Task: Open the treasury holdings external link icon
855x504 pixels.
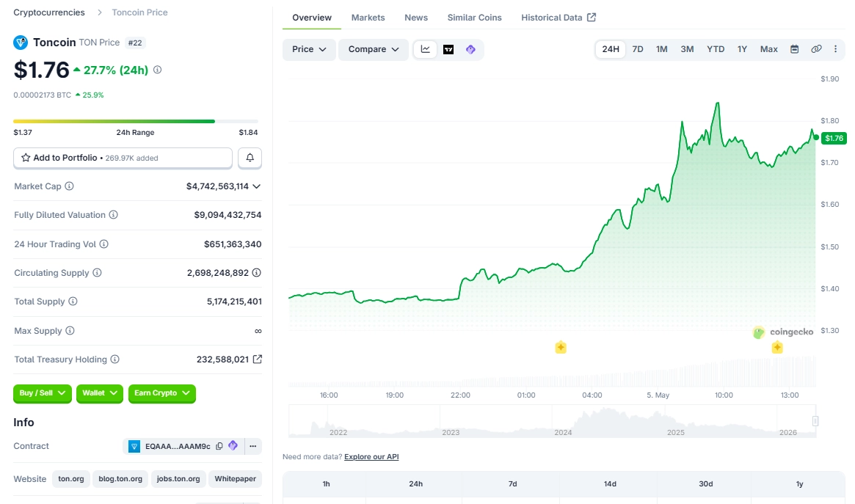Action: [258, 359]
